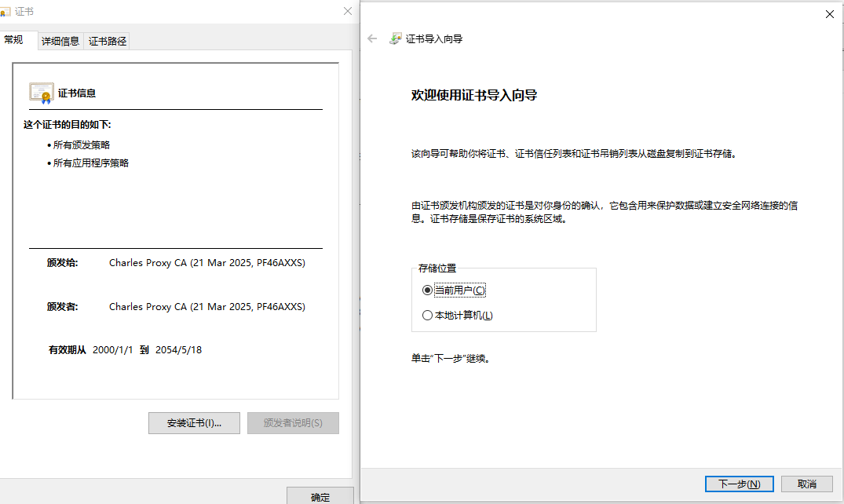Close the certificate import wizard window
This screenshot has width=844, height=504.
(x=829, y=15)
